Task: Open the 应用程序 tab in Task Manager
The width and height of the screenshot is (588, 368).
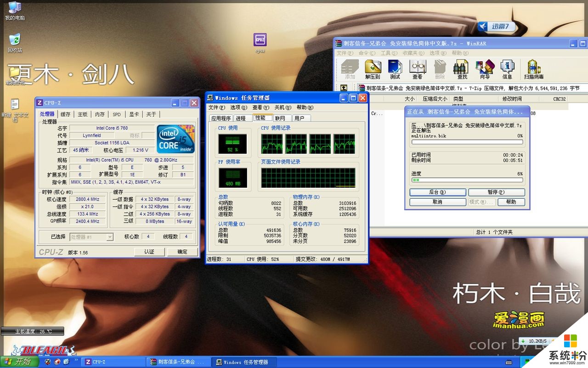Action: (x=221, y=118)
